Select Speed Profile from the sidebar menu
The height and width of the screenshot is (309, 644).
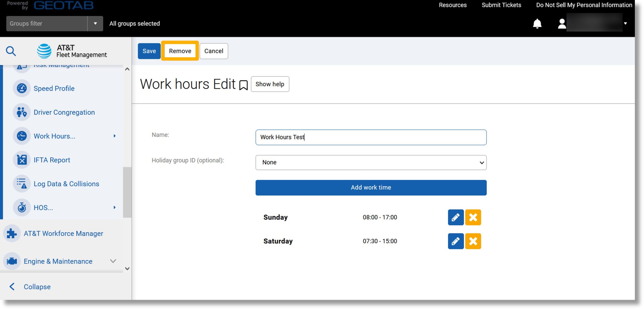coord(54,88)
